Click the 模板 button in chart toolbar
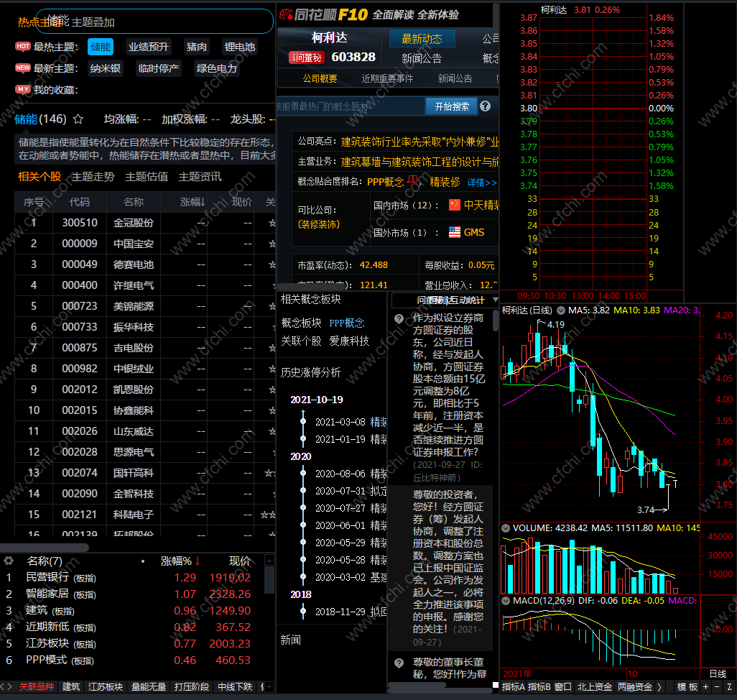Image resolution: width=737 pixels, height=700 pixels. tap(687, 687)
